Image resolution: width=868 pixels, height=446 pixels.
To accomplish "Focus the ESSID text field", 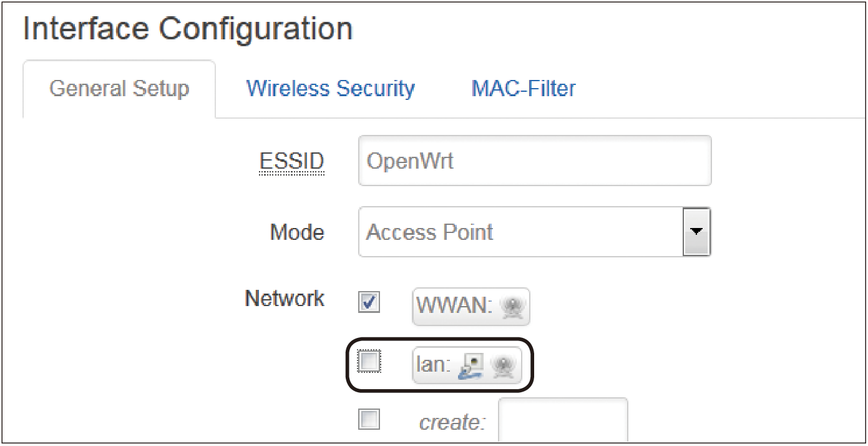I will click(535, 161).
